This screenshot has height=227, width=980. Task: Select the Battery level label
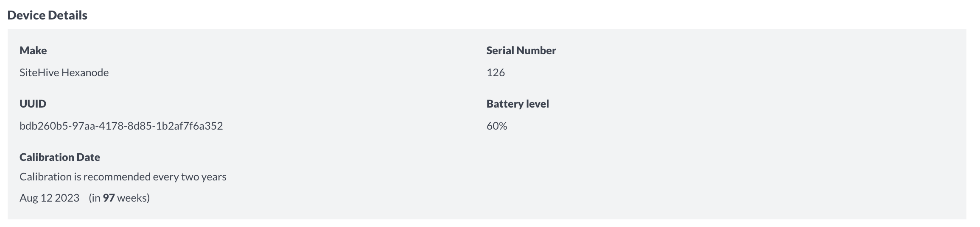[518, 104]
